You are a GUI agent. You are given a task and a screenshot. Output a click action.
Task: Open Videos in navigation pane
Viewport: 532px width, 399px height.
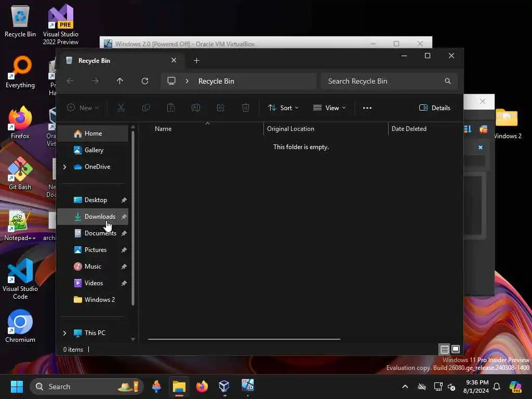coord(93,283)
